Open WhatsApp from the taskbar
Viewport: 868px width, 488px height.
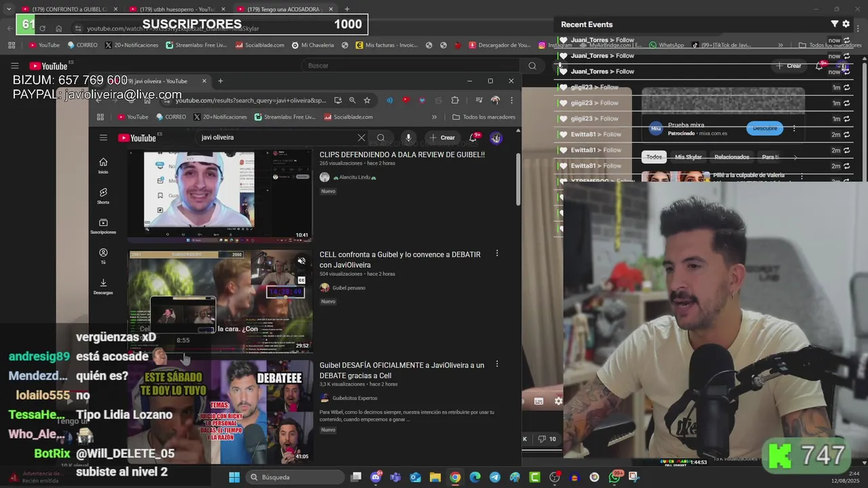(614, 477)
